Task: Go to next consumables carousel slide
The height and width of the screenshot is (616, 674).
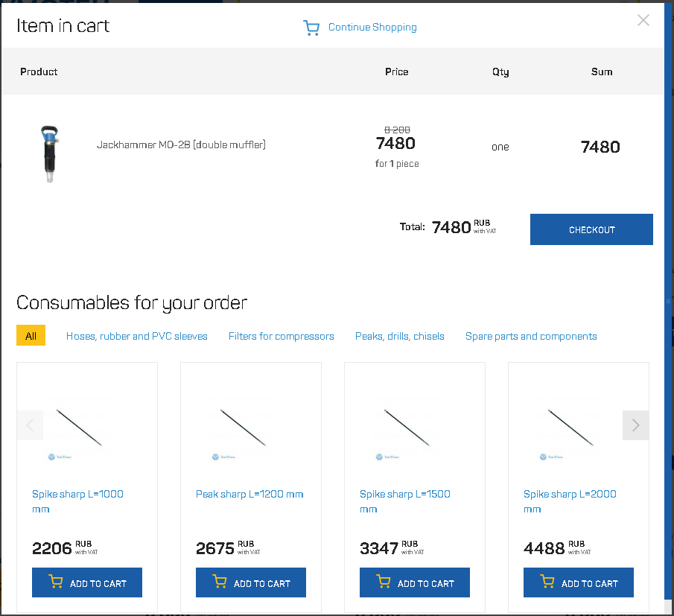Action: coord(635,425)
